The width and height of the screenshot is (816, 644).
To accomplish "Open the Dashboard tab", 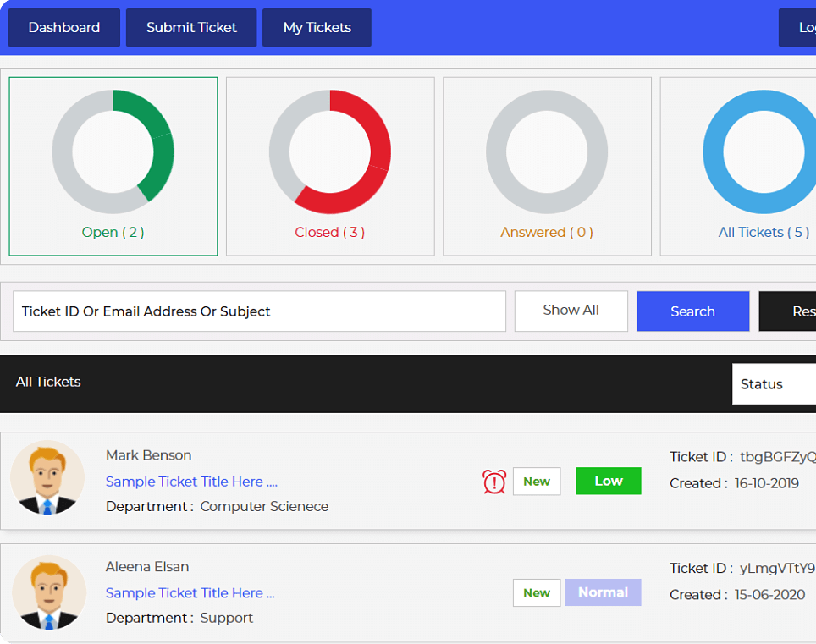I will [x=64, y=28].
